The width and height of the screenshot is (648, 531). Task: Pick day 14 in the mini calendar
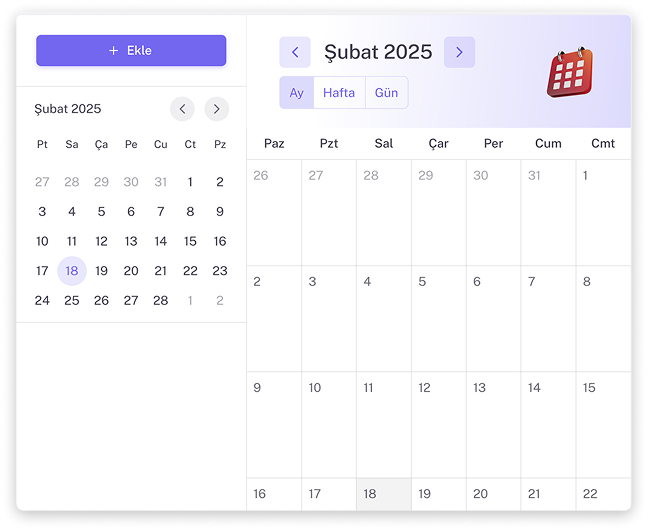coord(161,241)
